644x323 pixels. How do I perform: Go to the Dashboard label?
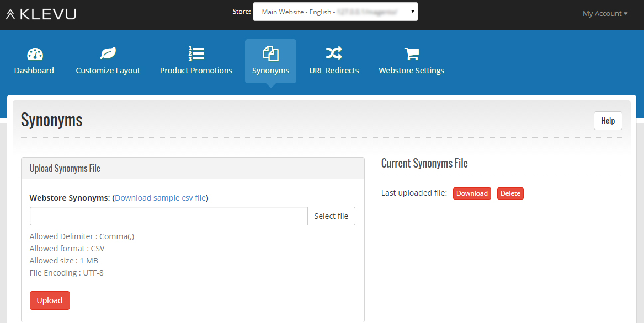[34, 71]
